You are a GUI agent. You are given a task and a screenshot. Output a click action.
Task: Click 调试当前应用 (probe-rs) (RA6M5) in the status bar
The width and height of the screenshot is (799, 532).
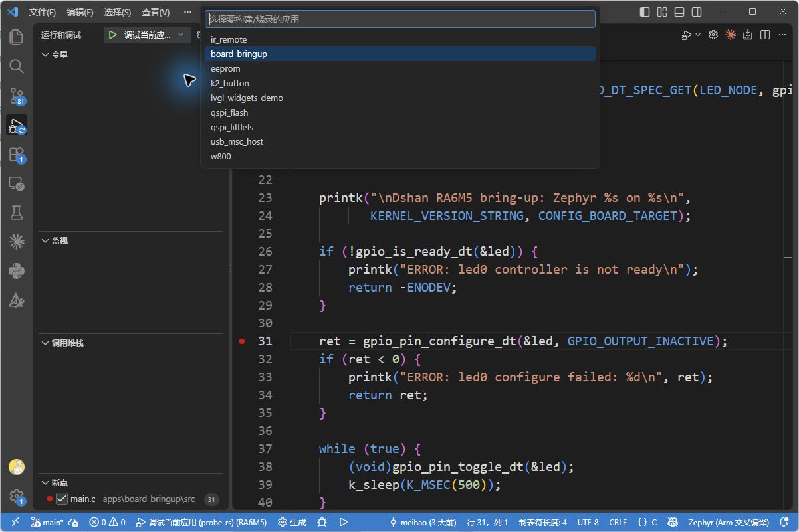[x=201, y=523]
